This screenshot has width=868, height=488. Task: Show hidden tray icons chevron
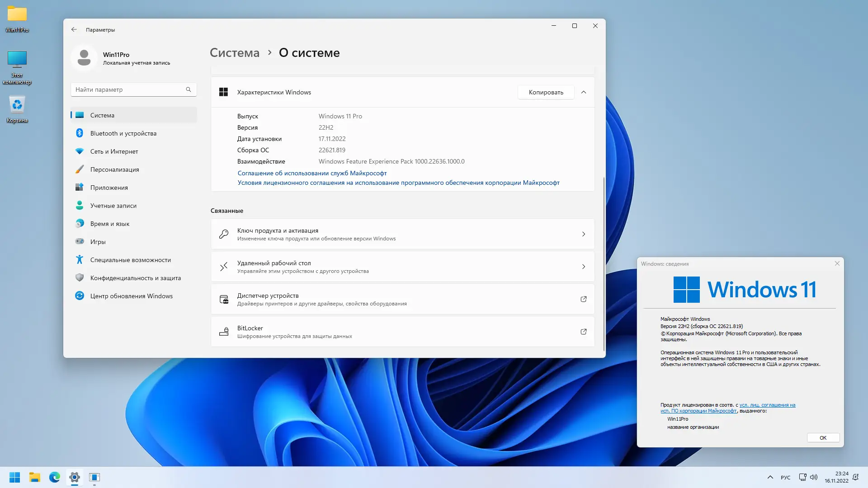tap(770, 477)
